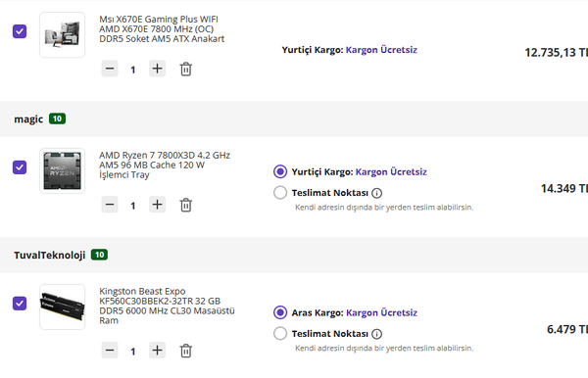
Task: Remove the AMD Ryzen 7 7800X3D item
Action: pos(185,205)
